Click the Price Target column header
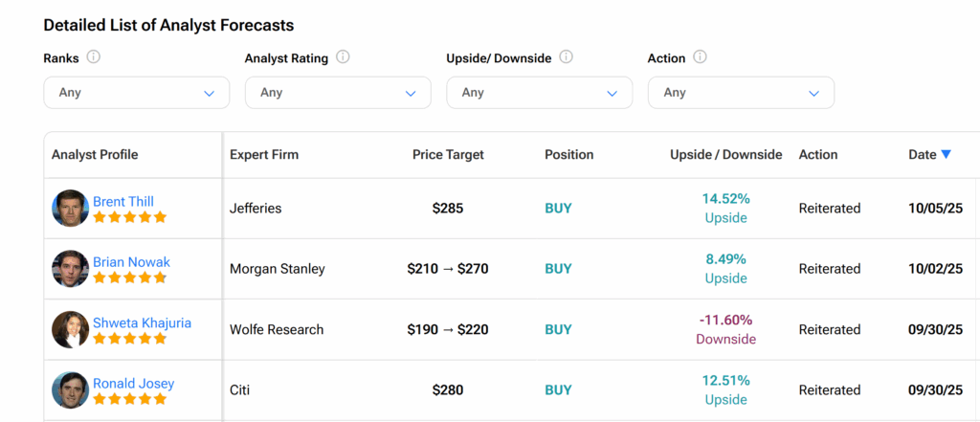The height and width of the screenshot is (422, 980). point(448,154)
